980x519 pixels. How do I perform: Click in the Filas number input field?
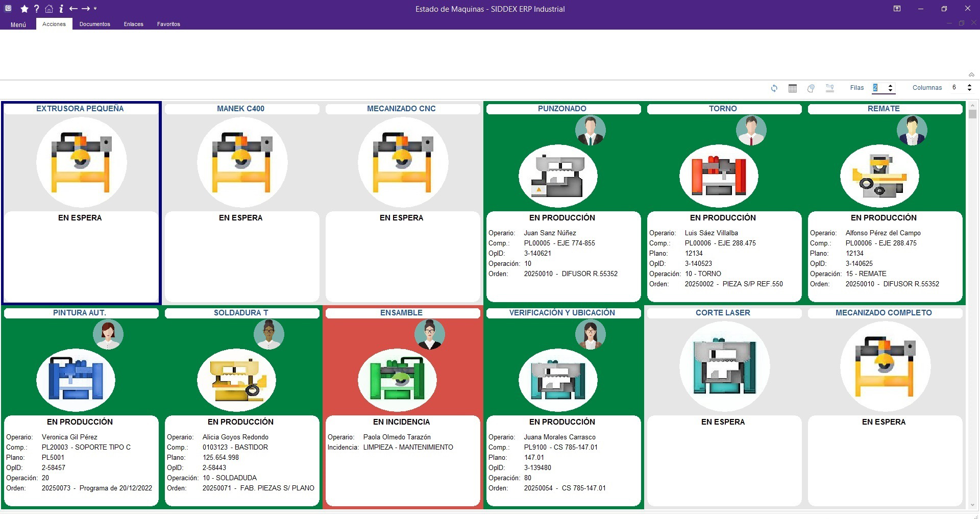pos(879,88)
